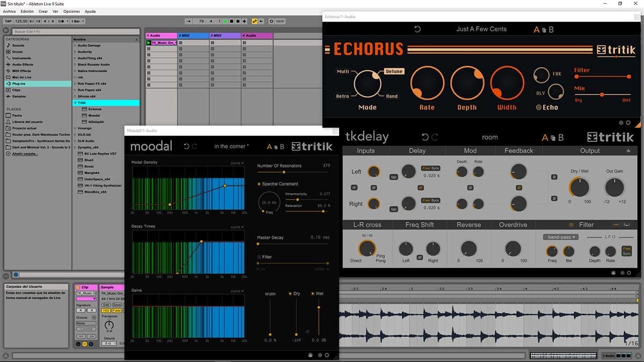Open the Archivo menu
Image resolution: width=644 pixels, height=362 pixels.
10,11
